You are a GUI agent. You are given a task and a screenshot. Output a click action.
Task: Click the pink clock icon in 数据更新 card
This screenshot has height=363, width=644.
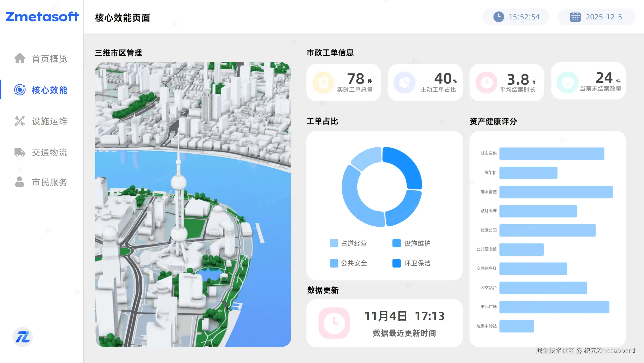[334, 323]
